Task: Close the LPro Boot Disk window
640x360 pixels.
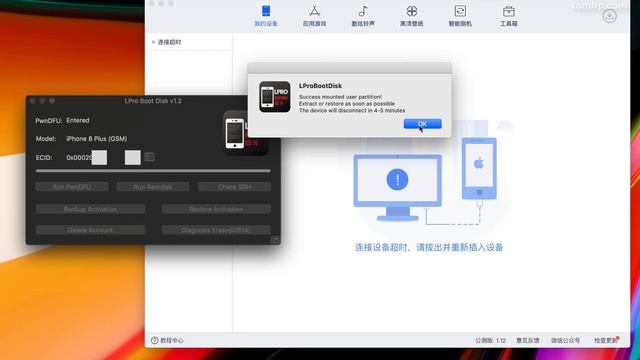Action: tap(33, 101)
